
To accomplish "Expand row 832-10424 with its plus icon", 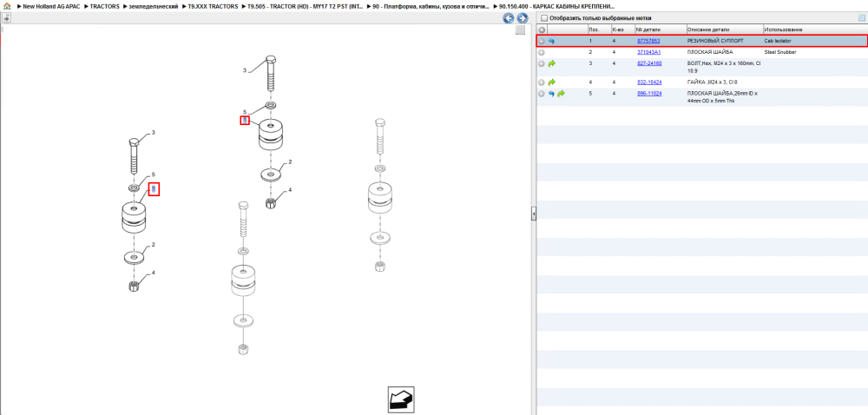I will [x=542, y=82].
